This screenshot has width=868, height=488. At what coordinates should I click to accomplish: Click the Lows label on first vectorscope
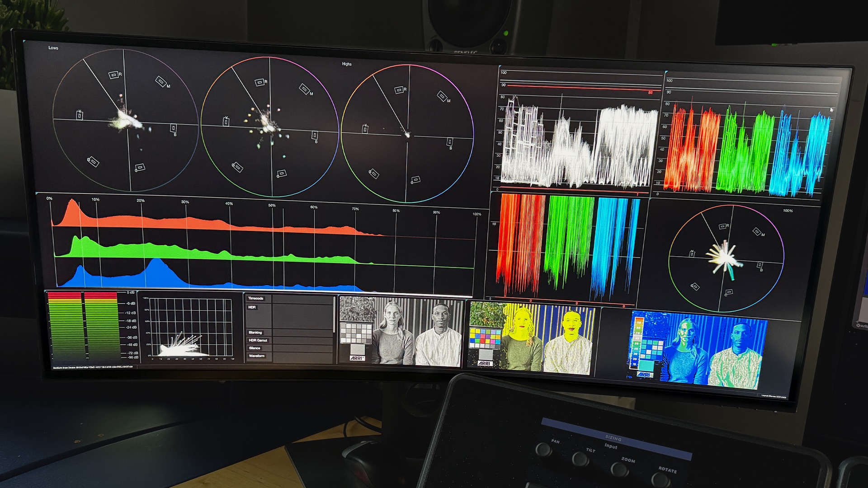[x=53, y=48]
